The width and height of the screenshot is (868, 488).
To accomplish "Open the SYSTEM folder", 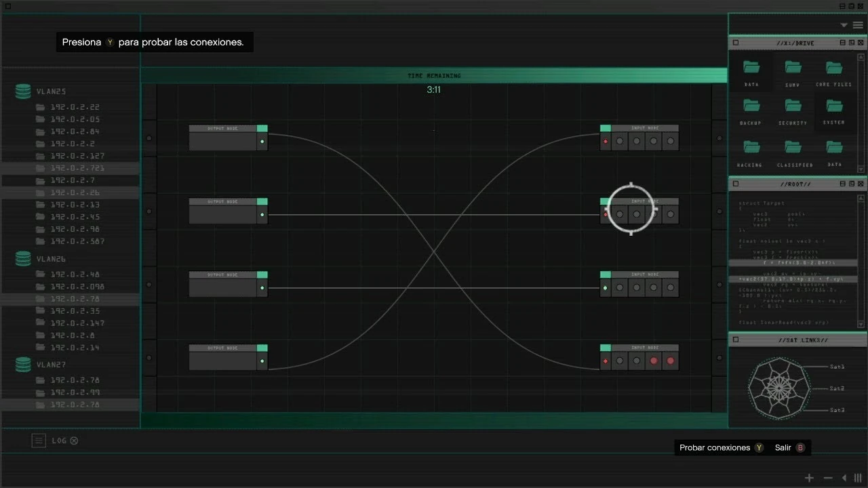I will pyautogui.click(x=834, y=106).
